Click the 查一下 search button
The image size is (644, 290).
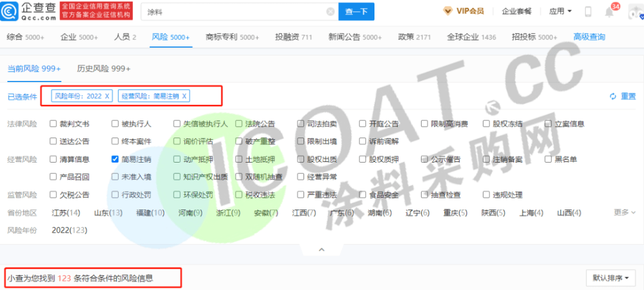pos(356,11)
